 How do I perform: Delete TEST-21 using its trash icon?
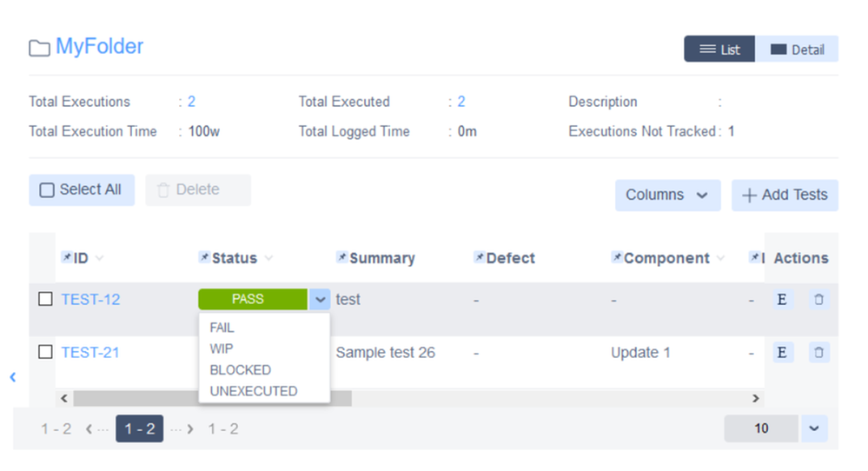coord(818,353)
